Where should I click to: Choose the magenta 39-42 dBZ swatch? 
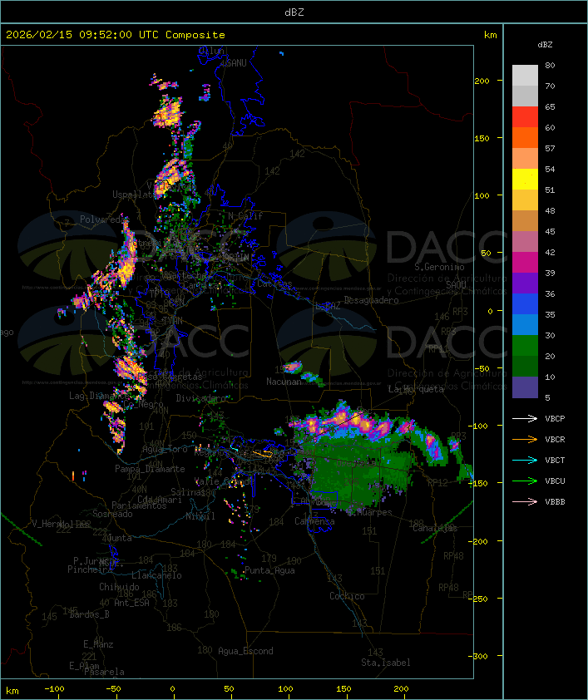tap(525, 263)
